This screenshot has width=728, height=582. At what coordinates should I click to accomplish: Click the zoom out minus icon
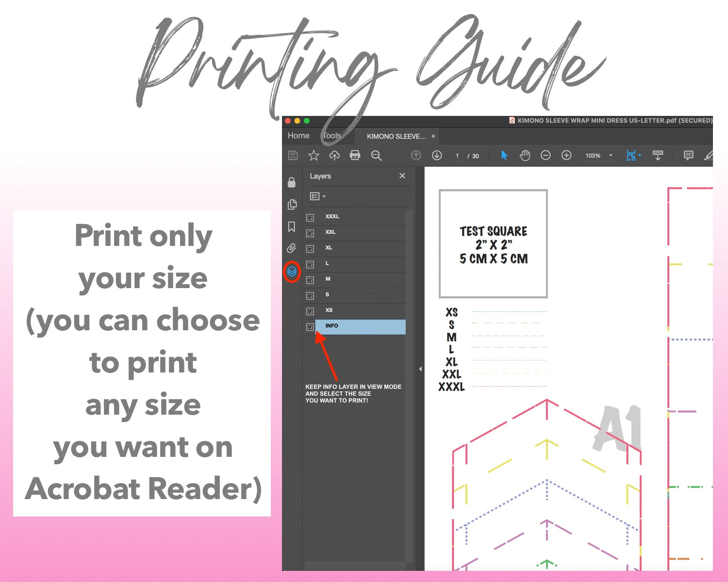coord(546,155)
